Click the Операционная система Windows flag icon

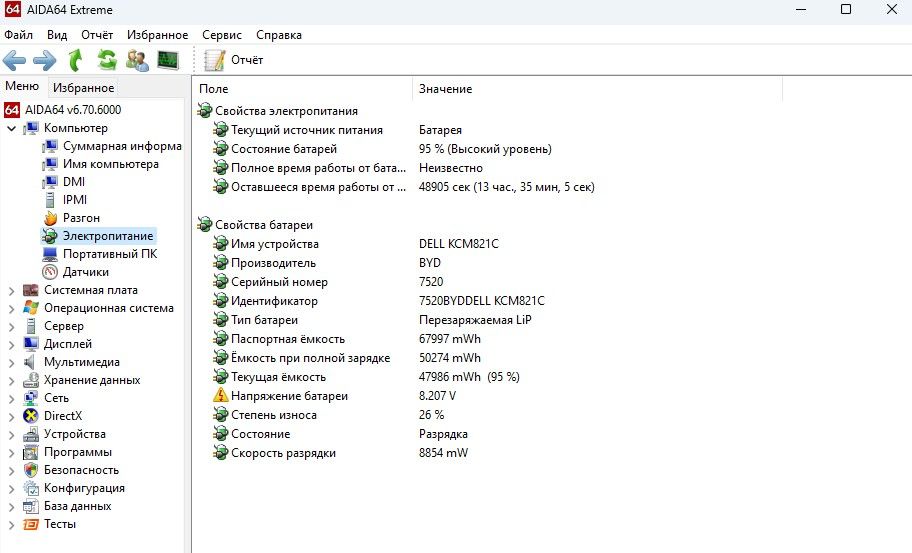point(31,308)
